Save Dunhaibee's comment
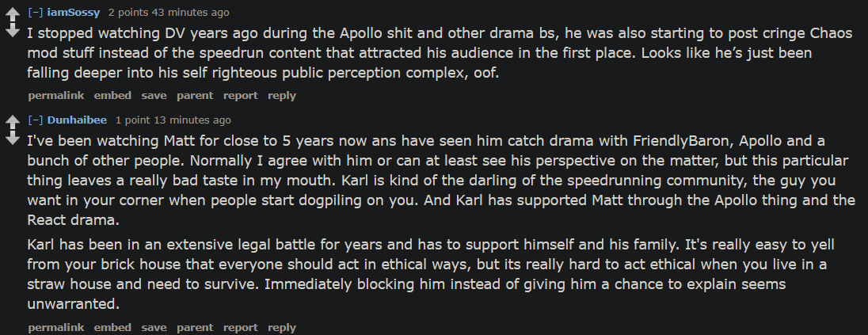Viewport: 868px width, 335px height. 154,327
